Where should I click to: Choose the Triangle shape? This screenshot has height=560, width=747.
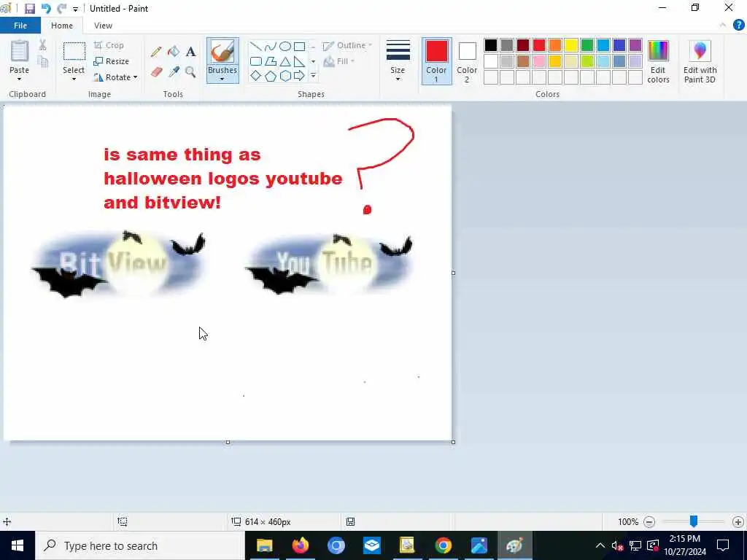tap(285, 61)
